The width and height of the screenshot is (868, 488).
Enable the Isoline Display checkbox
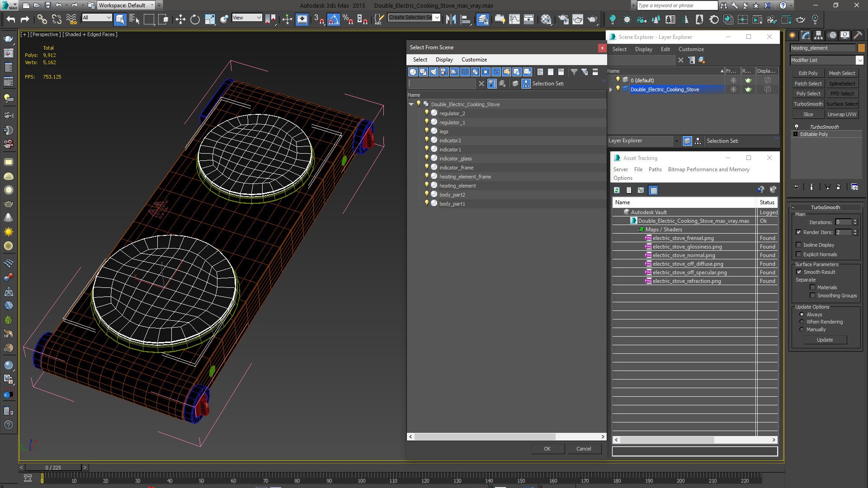pyautogui.click(x=798, y=245)
